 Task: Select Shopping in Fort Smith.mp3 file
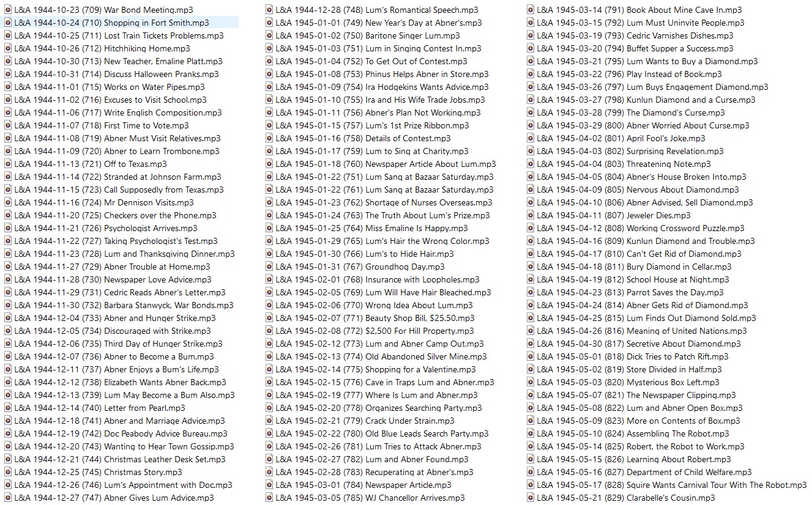111,23
